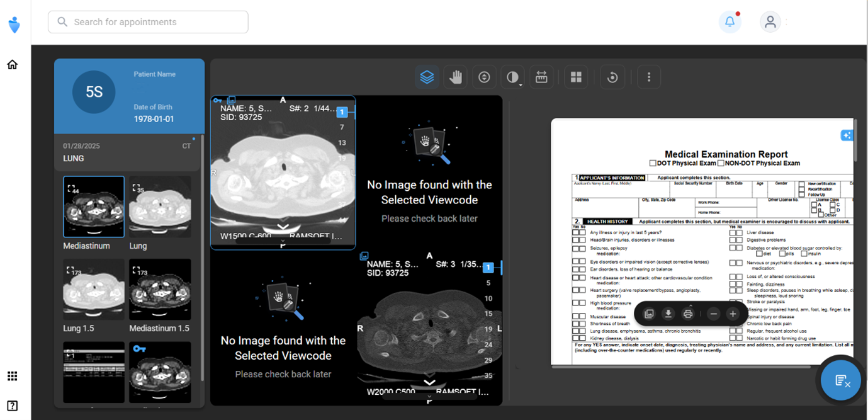Click the blue close-document floating button
This screenshot has height=420, width=868.
(x=840, y=380)
